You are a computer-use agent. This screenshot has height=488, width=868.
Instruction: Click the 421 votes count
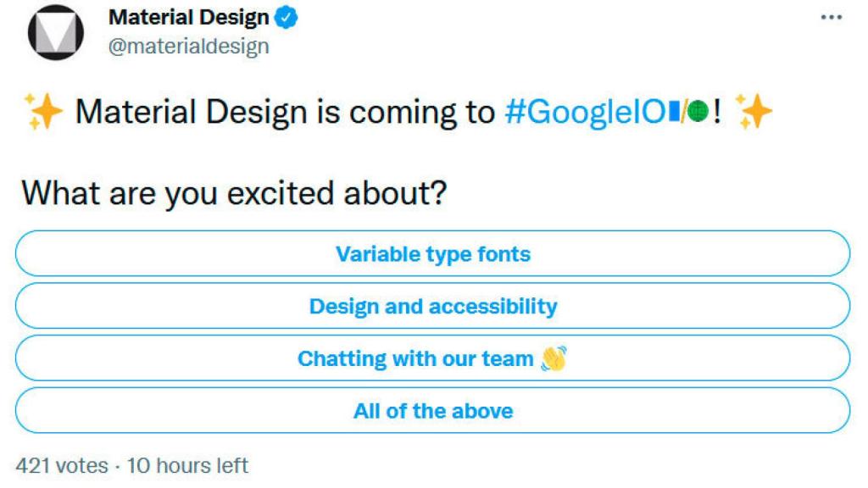point(62,466)
